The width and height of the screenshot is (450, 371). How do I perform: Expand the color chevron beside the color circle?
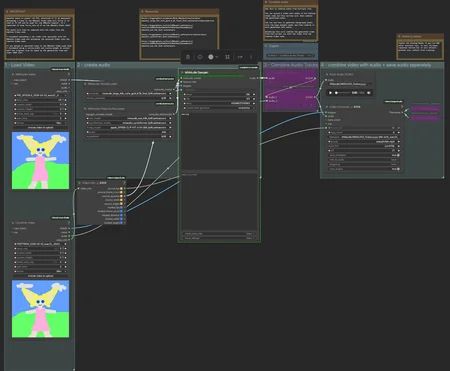(x=217, y=57)
